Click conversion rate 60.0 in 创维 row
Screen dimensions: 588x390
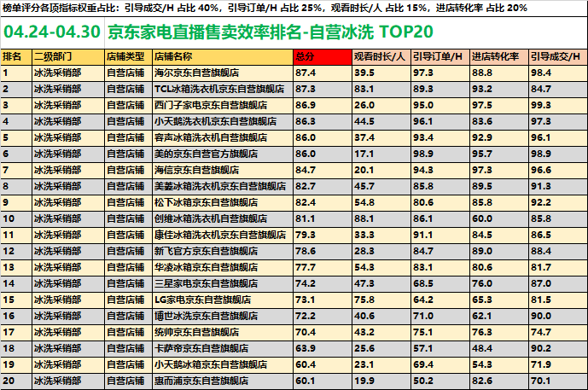(499, 218)
